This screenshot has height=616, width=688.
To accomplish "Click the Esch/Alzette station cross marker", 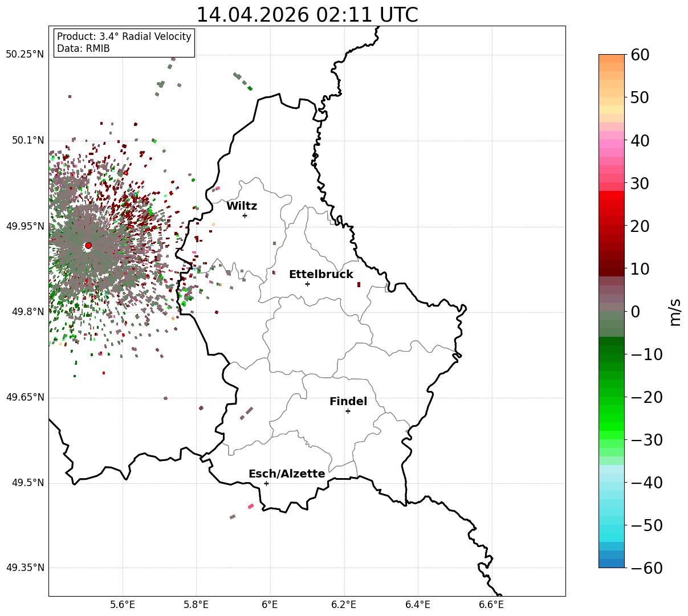I will point(266,483).
